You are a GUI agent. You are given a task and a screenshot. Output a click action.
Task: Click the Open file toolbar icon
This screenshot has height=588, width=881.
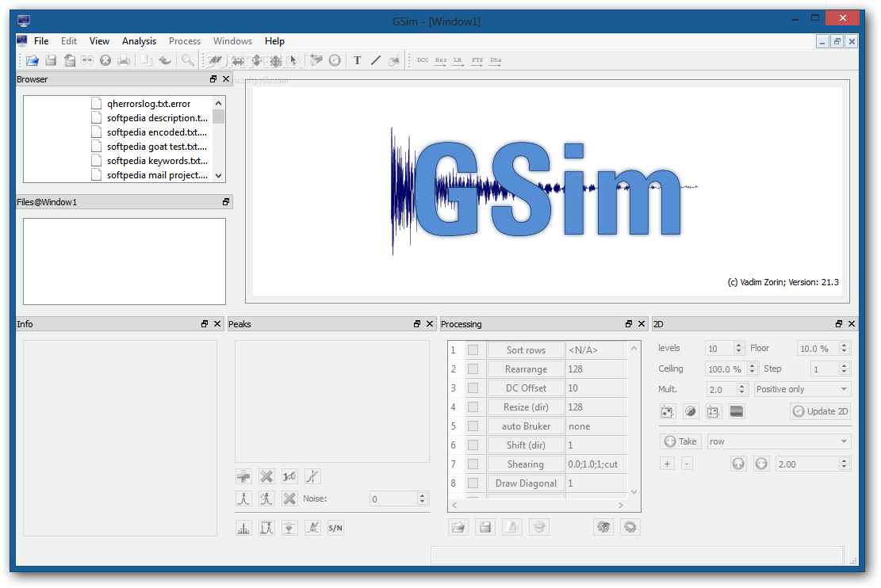pos(32,60)
